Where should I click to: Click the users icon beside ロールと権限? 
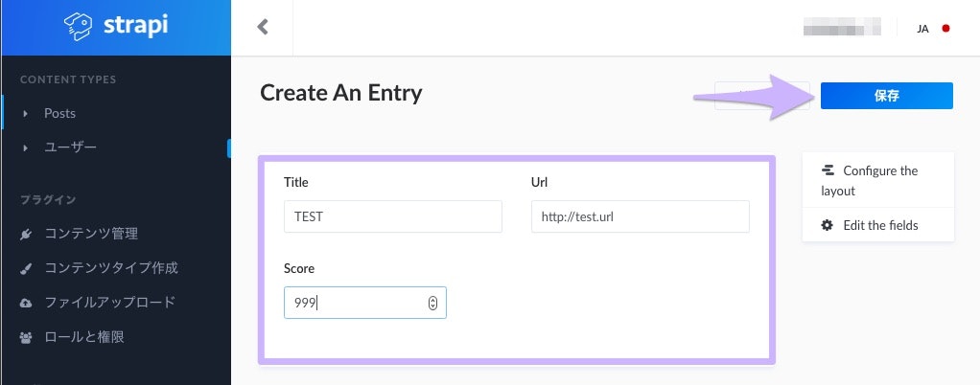click(x=26, y=337)
